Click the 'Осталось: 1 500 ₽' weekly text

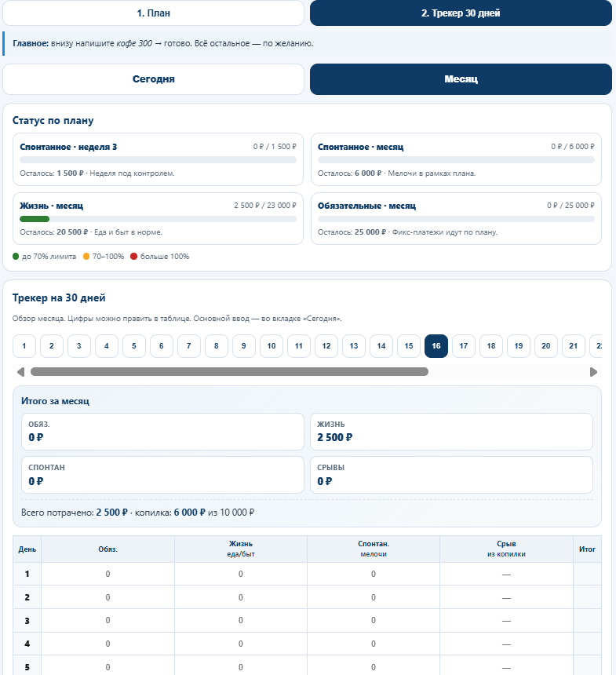point(52,173)
